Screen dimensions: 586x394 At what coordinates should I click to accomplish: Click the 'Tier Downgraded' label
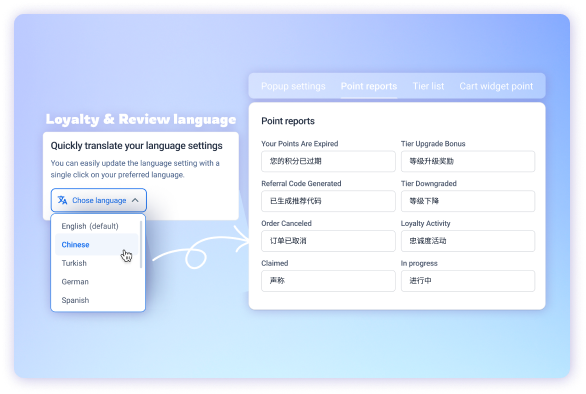pos(429,184)
